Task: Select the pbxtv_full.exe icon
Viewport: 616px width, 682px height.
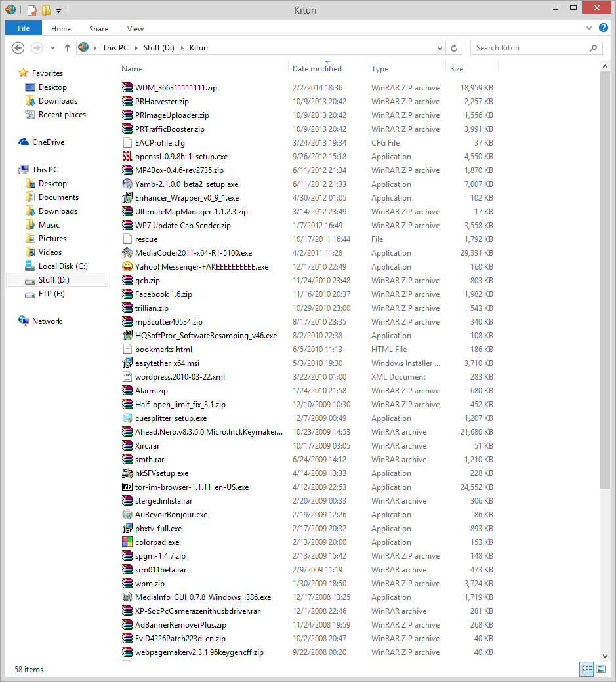Action: [x=127, y=529]
